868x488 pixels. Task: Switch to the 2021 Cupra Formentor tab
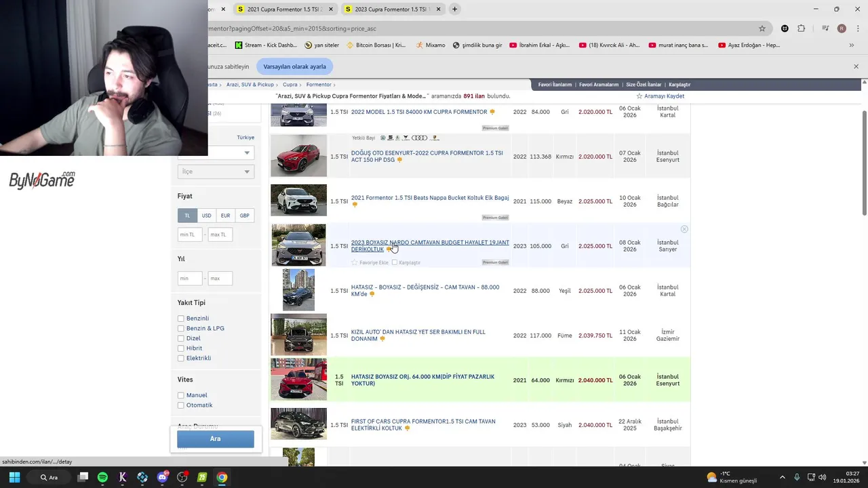click(285, 9)
